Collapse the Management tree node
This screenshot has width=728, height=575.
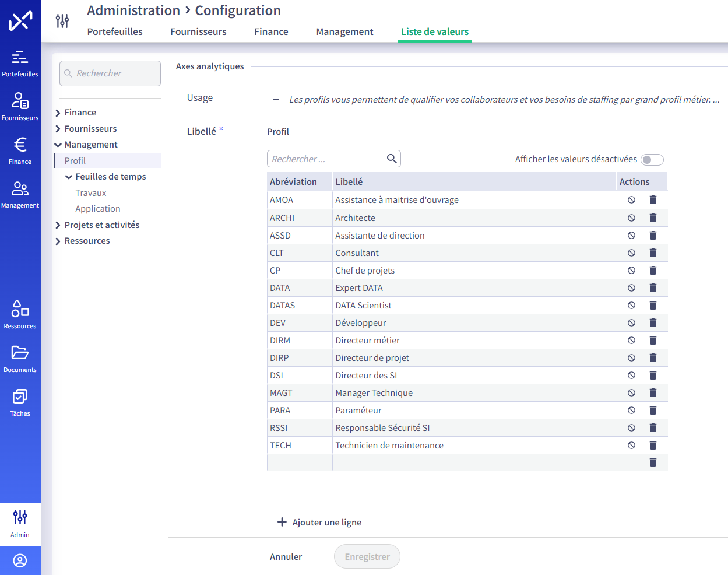tap(58, 145)
